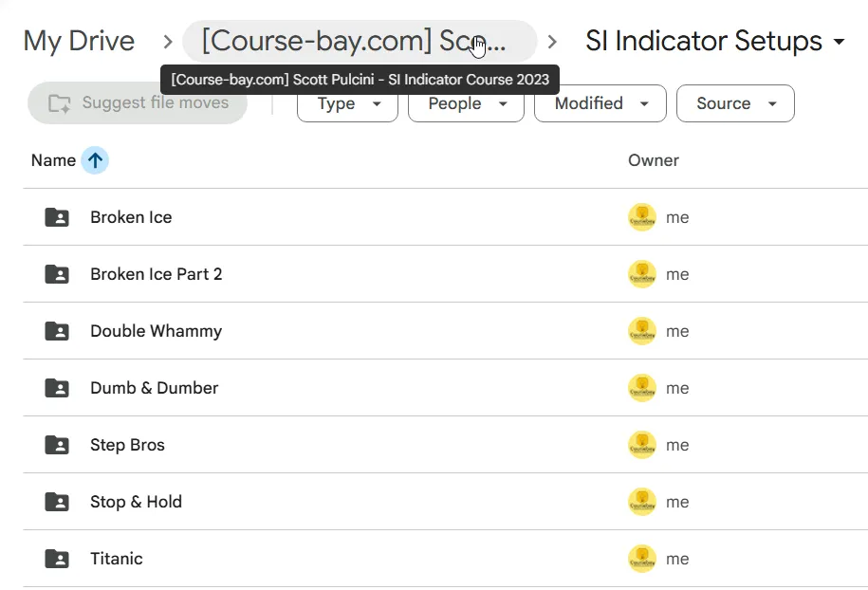Click the Broken Ice Part 2 folder icon
The image size is (868, 590).
57,274
